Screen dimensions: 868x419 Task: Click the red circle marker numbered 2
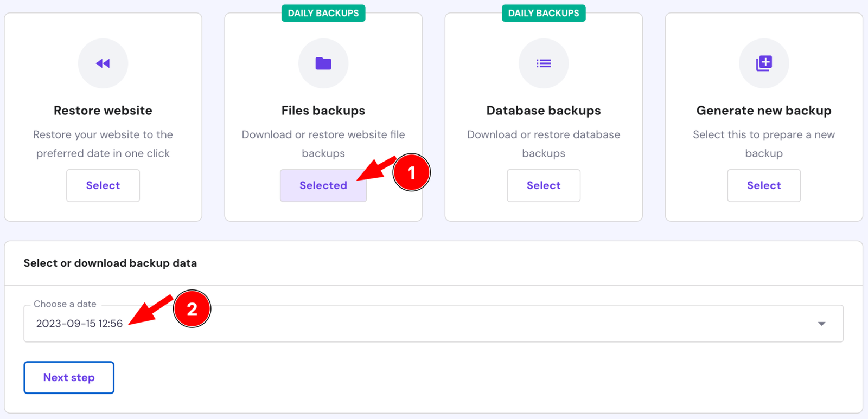pyautogui.click(x=192, y=309)
